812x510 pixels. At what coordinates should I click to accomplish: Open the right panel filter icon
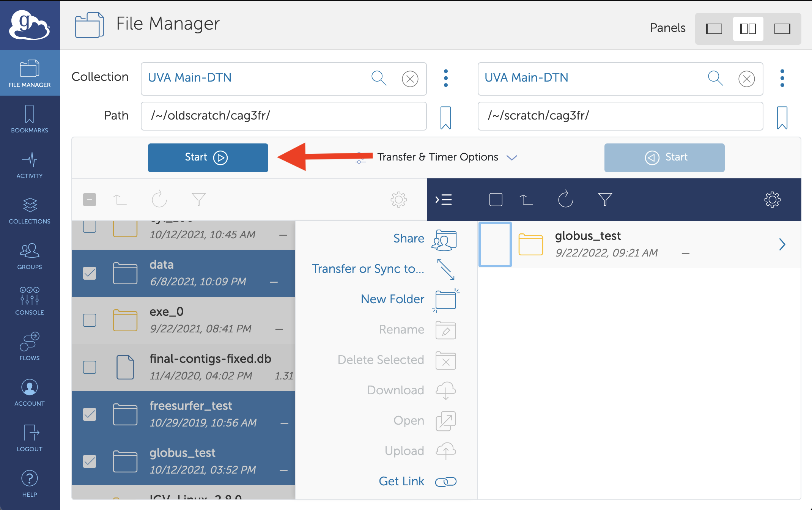point(605,199)
